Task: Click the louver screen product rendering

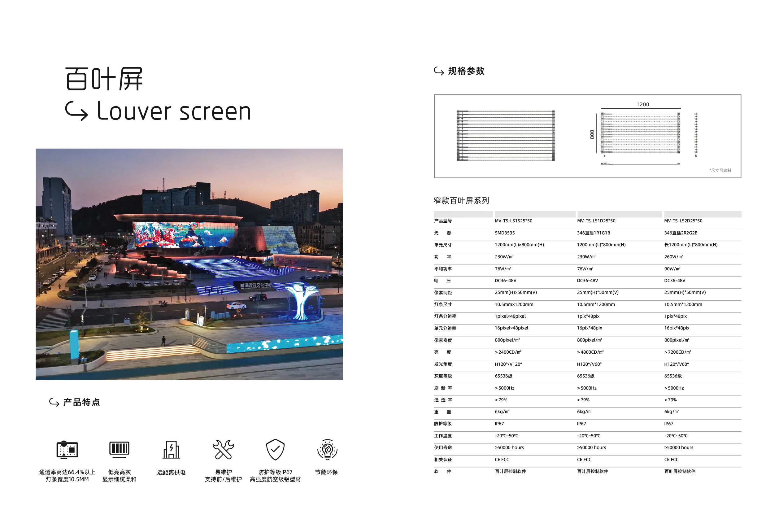Action: tap(506, 136)
